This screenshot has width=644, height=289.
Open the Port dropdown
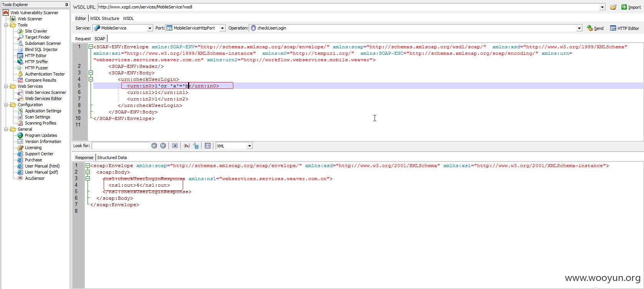click(222, 28)
